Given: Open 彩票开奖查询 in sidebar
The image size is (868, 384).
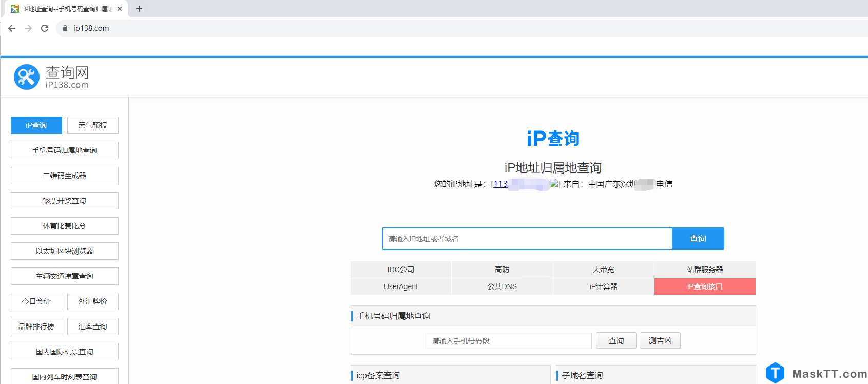Looking at the screenshot, I should coord(65,201).
